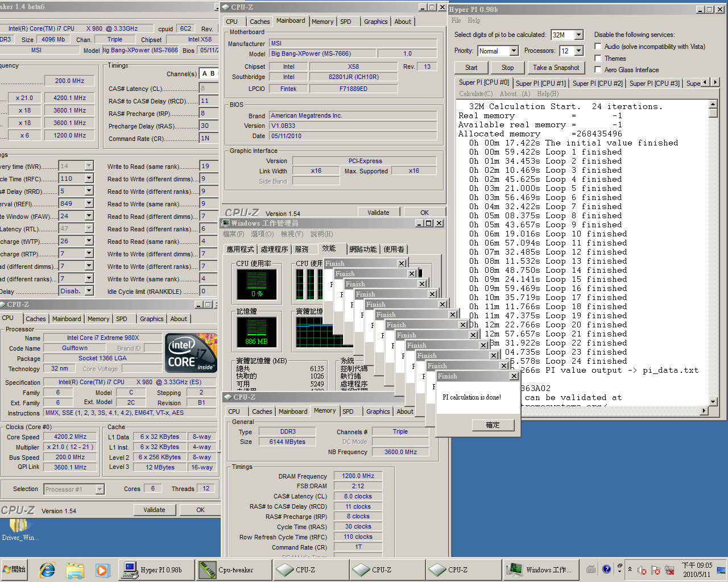This screenshot has height=582, width=728.
Task: Open the Driver_Win desktop shortcut
Action: [20, 529]
